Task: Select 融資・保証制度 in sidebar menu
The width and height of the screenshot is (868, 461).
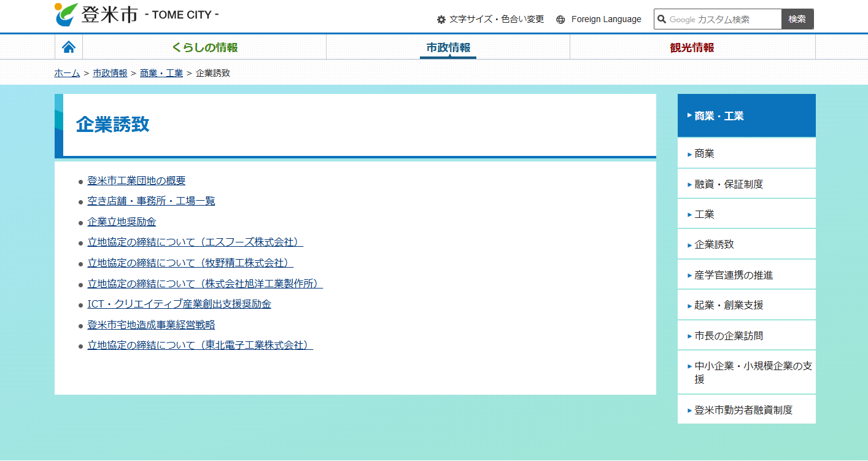Action: pos(746,184)
